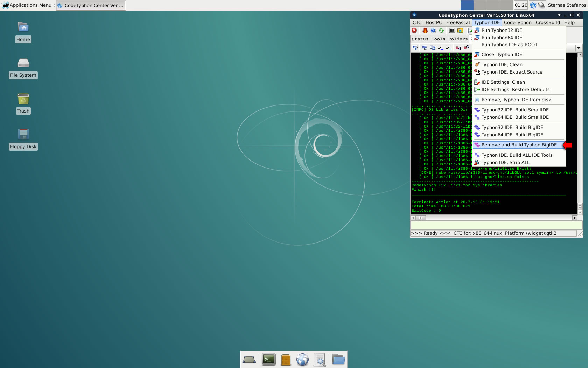Open the HostPC menu

434,22
